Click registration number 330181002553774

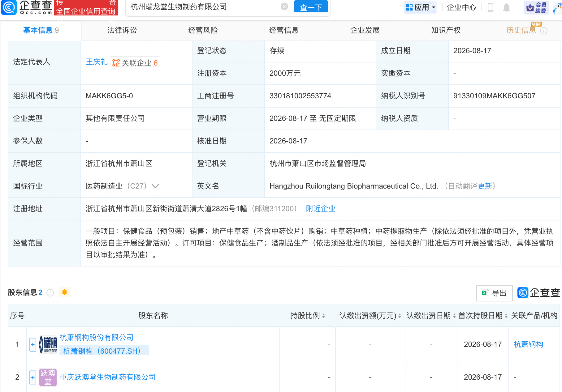click(x=300, y=96)
